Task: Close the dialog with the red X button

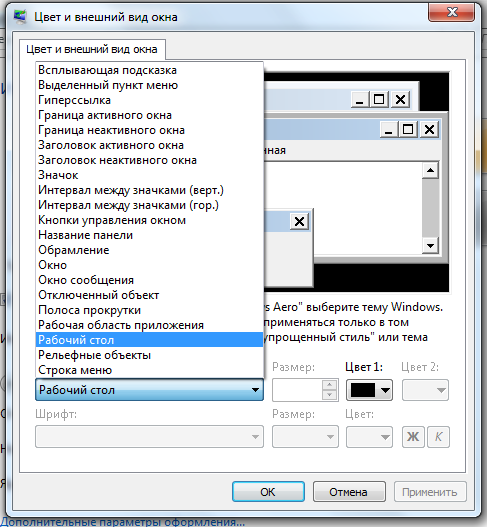Action: 452,12
